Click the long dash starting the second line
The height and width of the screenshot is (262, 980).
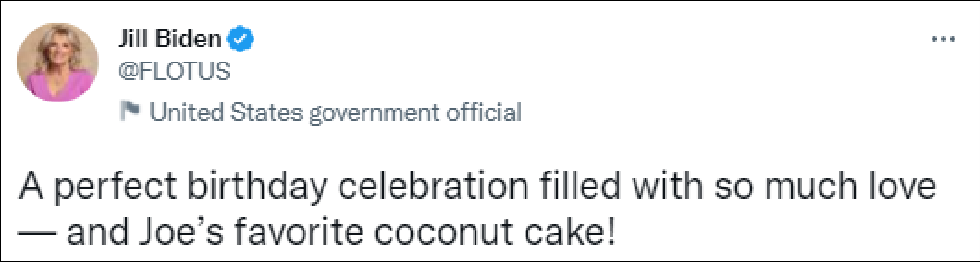tap(37, 233)
